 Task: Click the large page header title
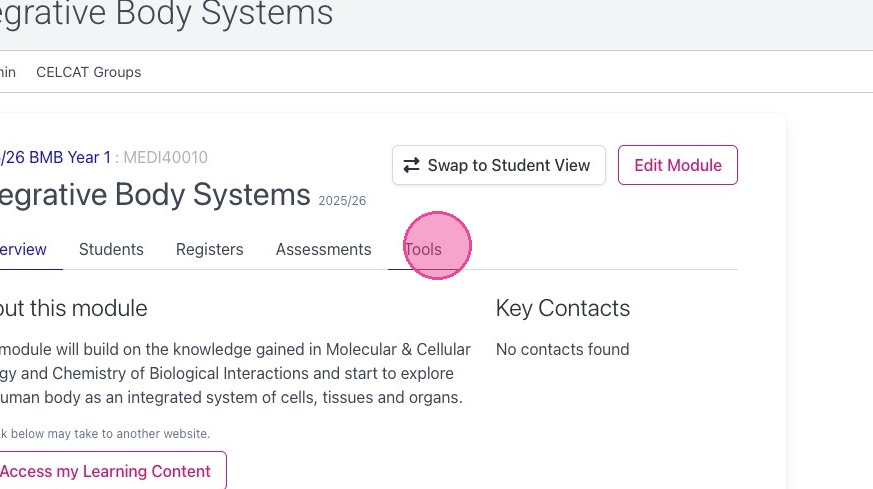166,14
